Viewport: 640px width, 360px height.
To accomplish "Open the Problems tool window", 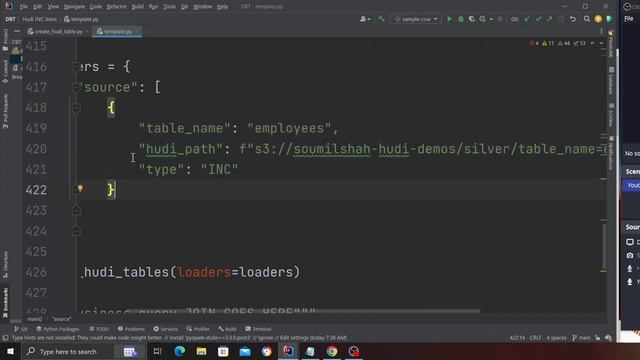I will tap(131, 329).
